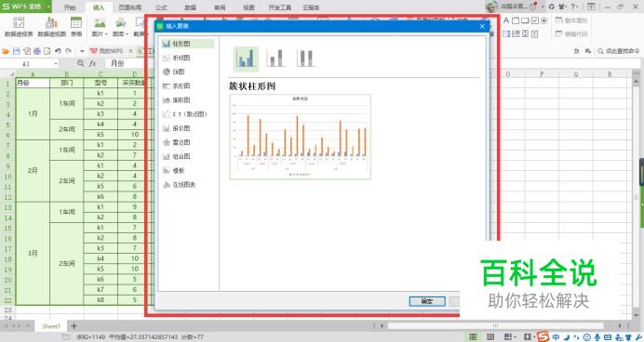Open the 云服务 ribbon tab
The width and height of the screenshot is (644, 342).
click(311, 7)
